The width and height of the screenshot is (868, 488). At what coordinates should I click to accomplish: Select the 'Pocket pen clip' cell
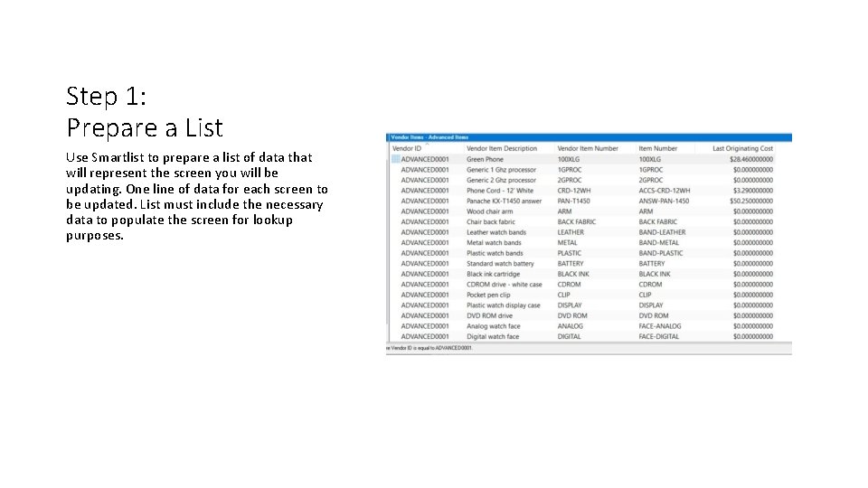coord(488,296)
